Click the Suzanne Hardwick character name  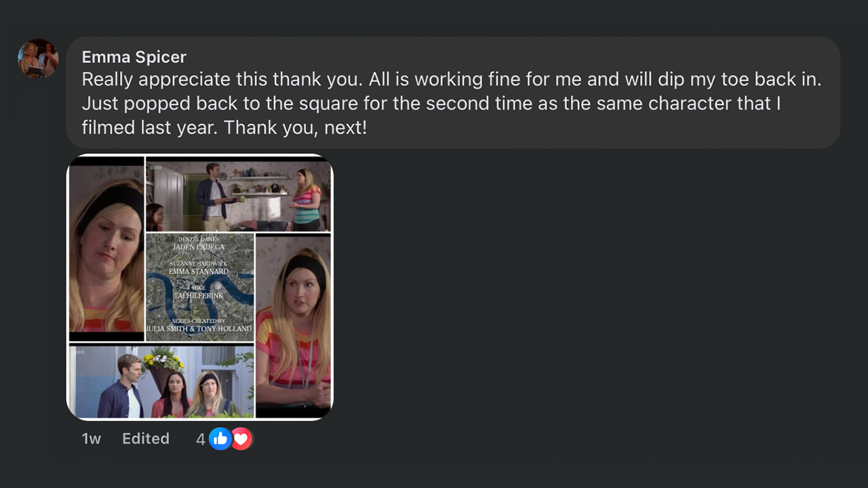pos(199,263)
